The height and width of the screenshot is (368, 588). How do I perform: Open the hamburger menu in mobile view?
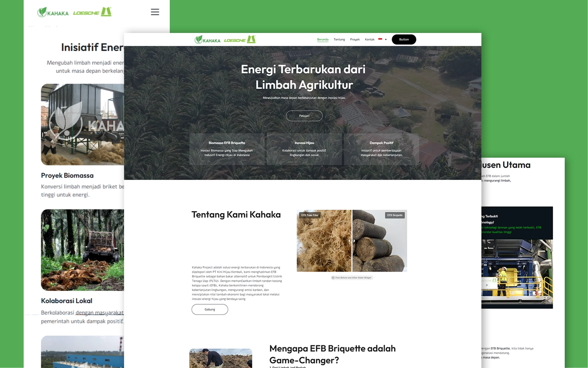155,12
